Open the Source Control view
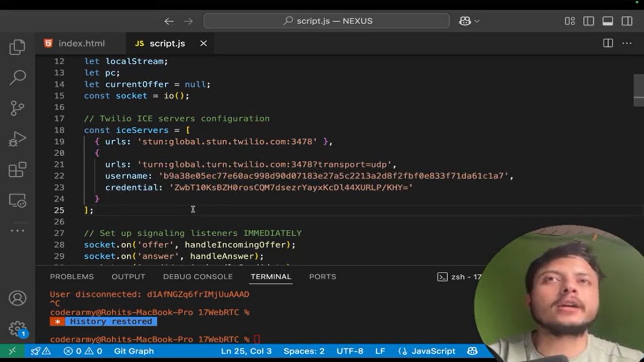644x362 pixels. (x=17, y=108)
